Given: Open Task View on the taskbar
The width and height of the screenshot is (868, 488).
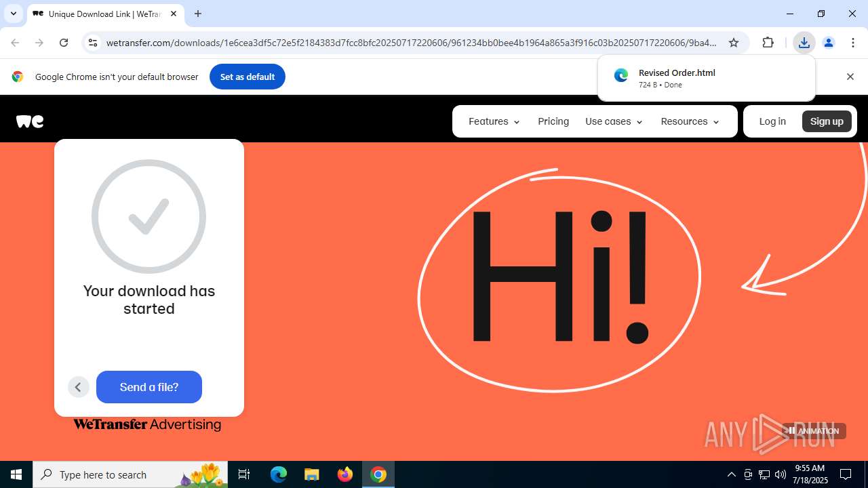Looking at the screenshot, I should click(x=244, y=474).
